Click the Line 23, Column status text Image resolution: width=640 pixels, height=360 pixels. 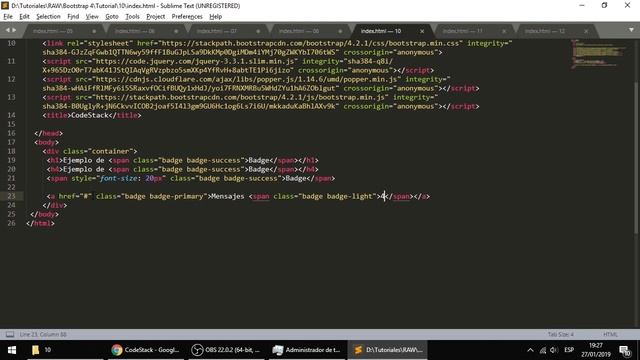(x=43, y=334)
